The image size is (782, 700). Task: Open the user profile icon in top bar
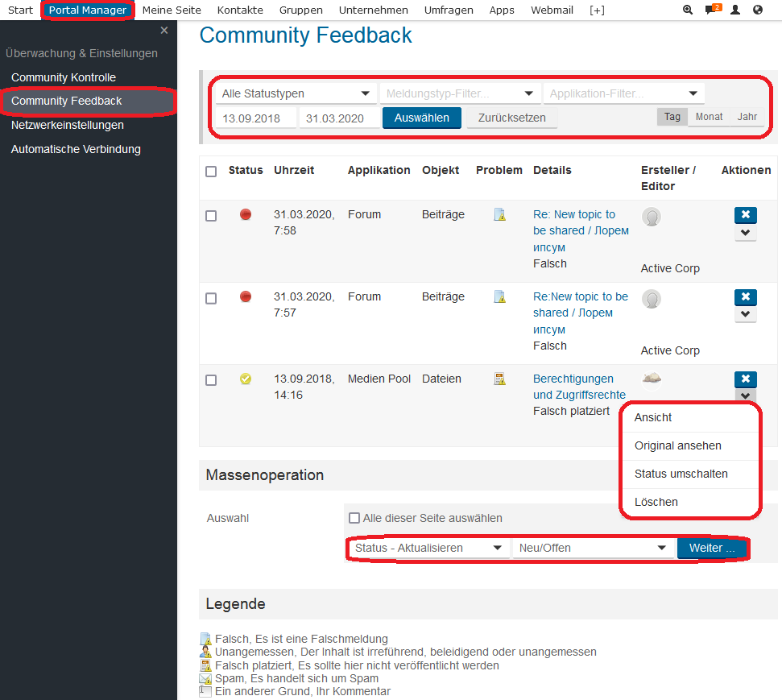(x=735, y=10)
